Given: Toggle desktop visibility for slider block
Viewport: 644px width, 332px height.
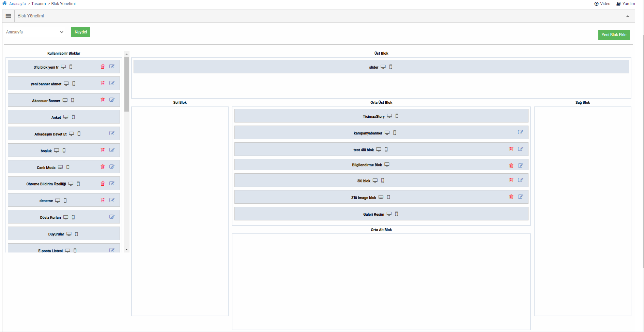Looking at the screenshot, I should click(x=383, y=67).
